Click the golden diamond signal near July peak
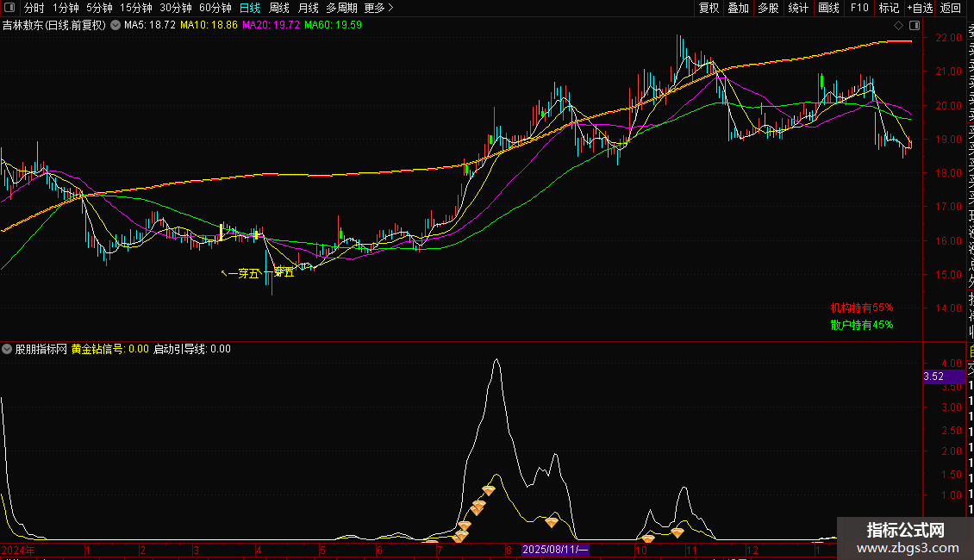This screenshot has width=974, height=560. click(x=488, y=490)
